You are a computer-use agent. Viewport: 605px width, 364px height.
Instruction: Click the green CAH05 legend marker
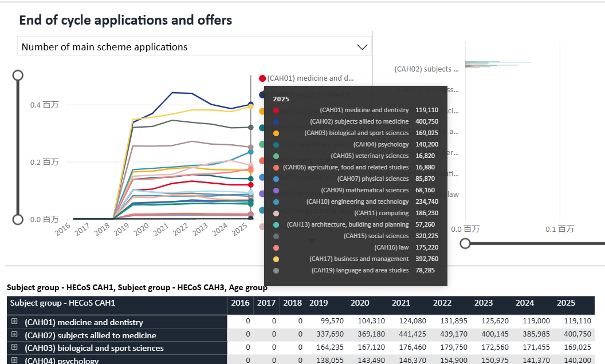262,145
